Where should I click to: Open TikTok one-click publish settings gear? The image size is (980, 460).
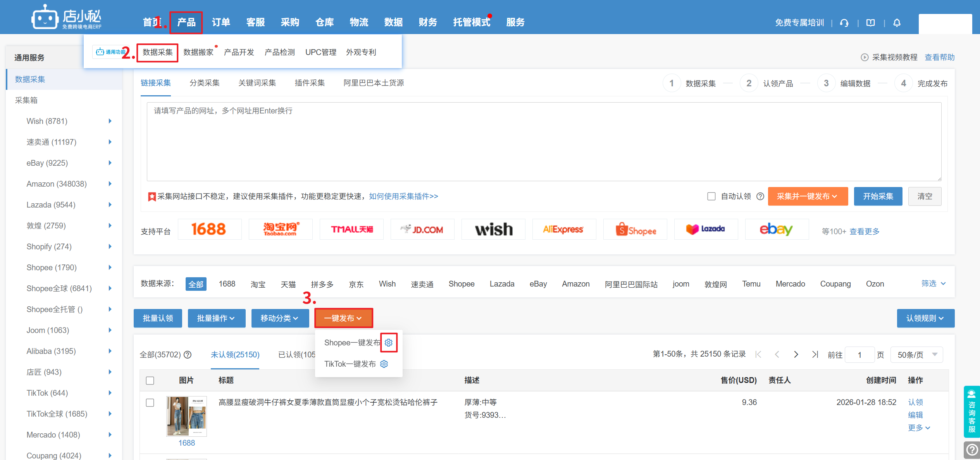384,364
